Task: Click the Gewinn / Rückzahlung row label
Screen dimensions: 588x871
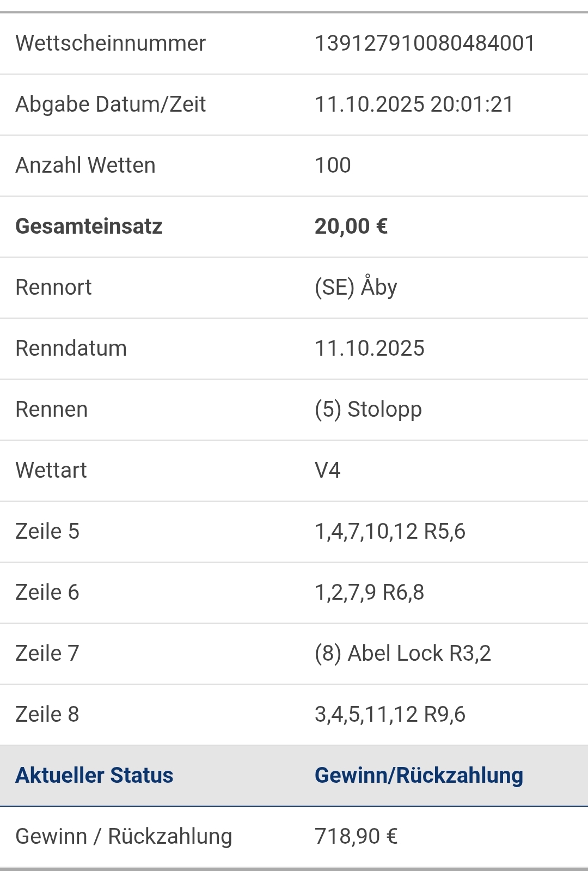Action: (124, 836)
